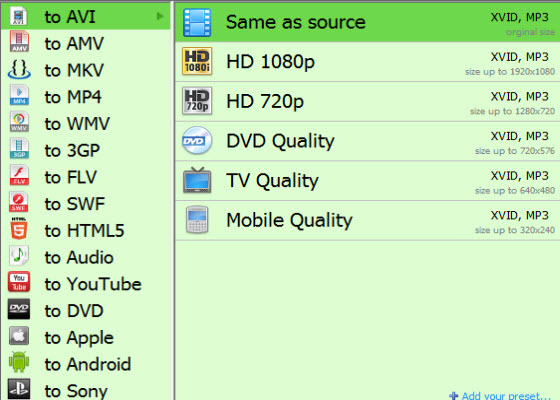
Task: Select the to FLV option
Action: (86, 177)
